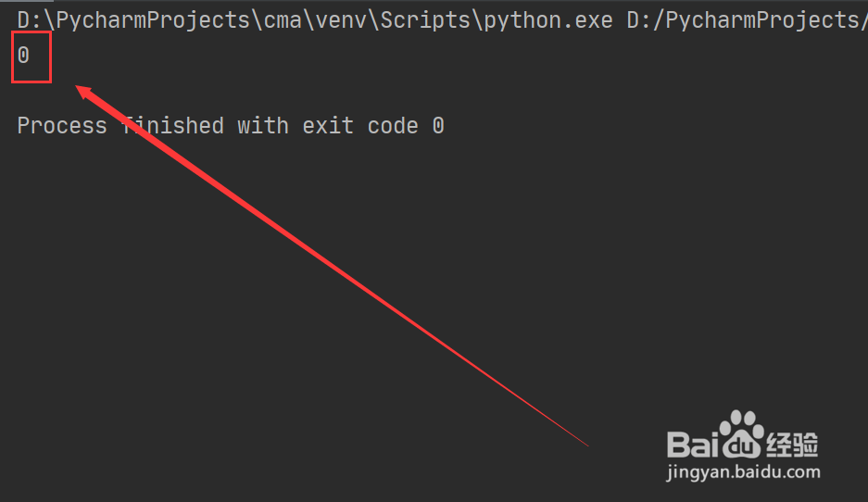
Task: Click "venv" in the interpreter path
Action: click(x=341, y=20)
